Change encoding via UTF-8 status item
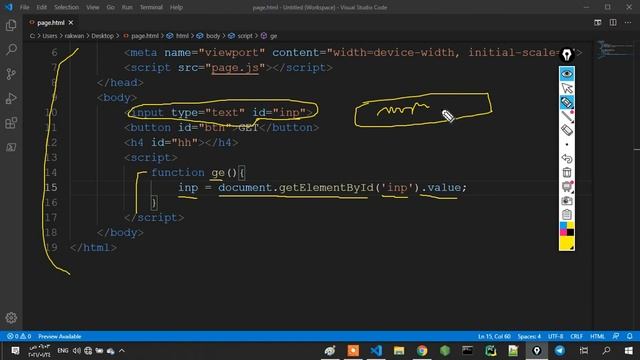The image size is (640, 360). coord(556,336)
